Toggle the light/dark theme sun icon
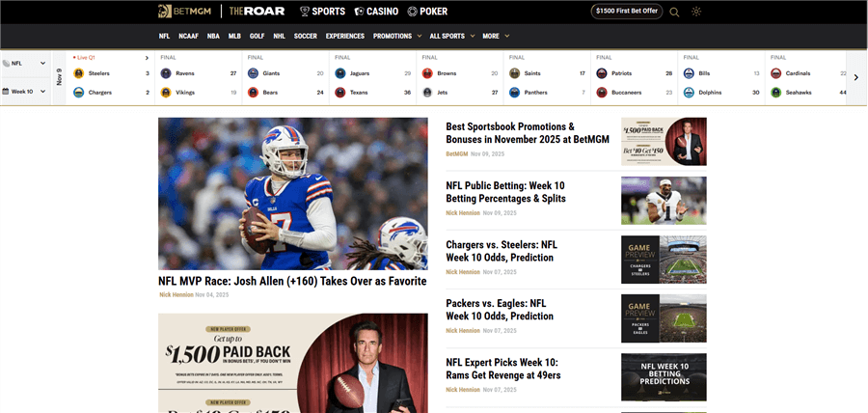Screen dimensions: 868x413 pyautogui.click(x=696, y=12)
